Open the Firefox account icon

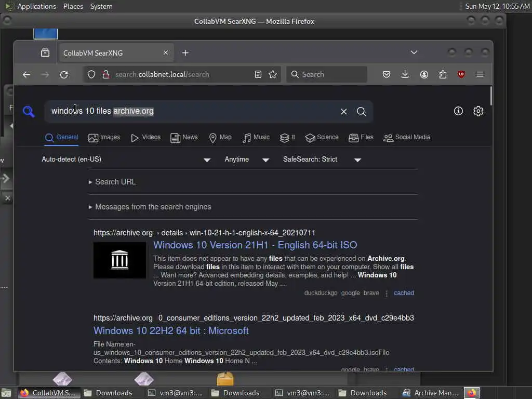[424, 74]
